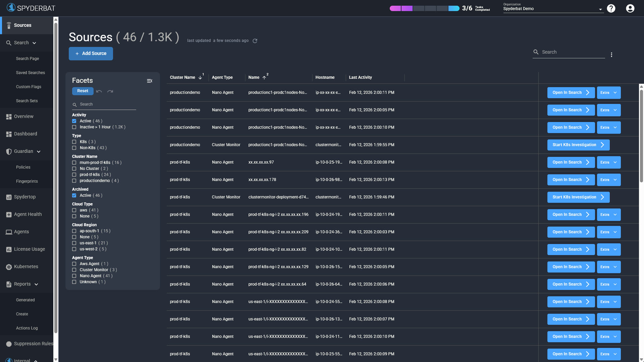Click the Add Source button
Screen dimensions: 644x362
click(x=91, y=53)
